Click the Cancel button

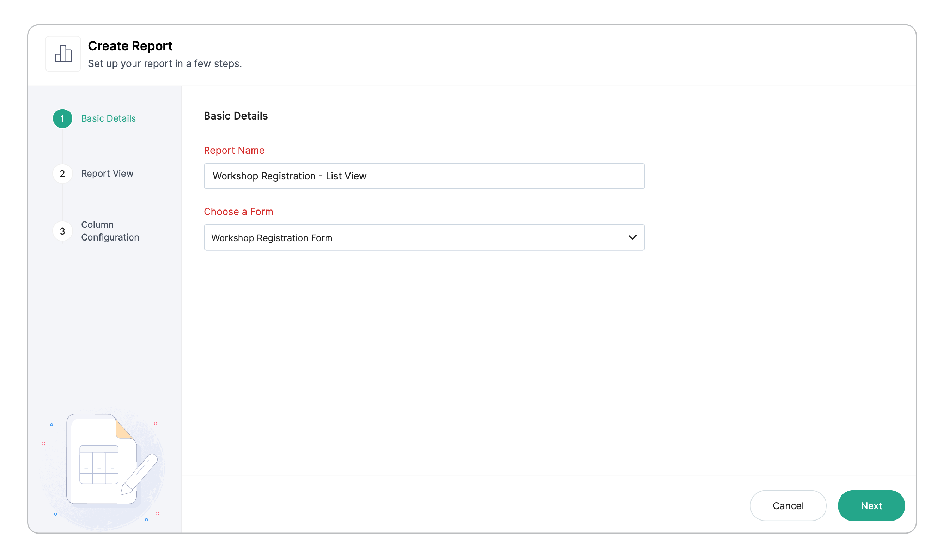[x=788, y=506]
